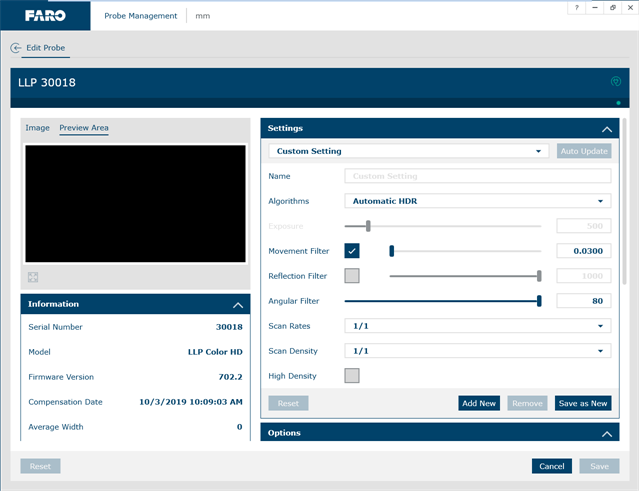The image size is (639, 491).
Task: Enable the Reflection Filter checkbox
Action: click(352, 276)
